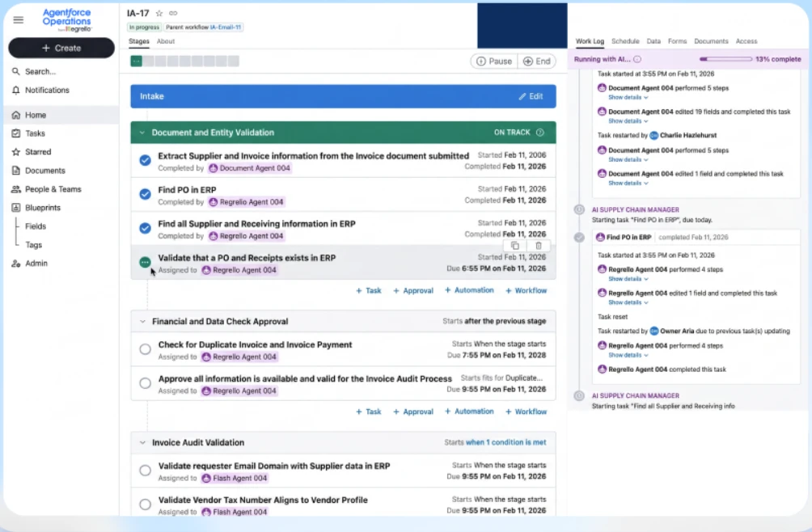Mark Check for Duplicate Invoice task complete
Screen dimensions: 812x532
(145, 349)
